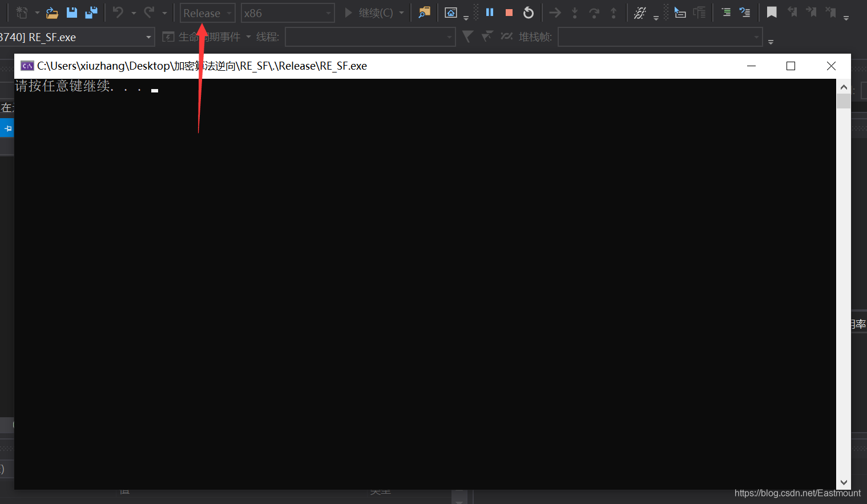Pause debugging with Break All
Image resolution: width=867 pixels, height=504 pixels.
pyautogui.click(x=490, y=13)
